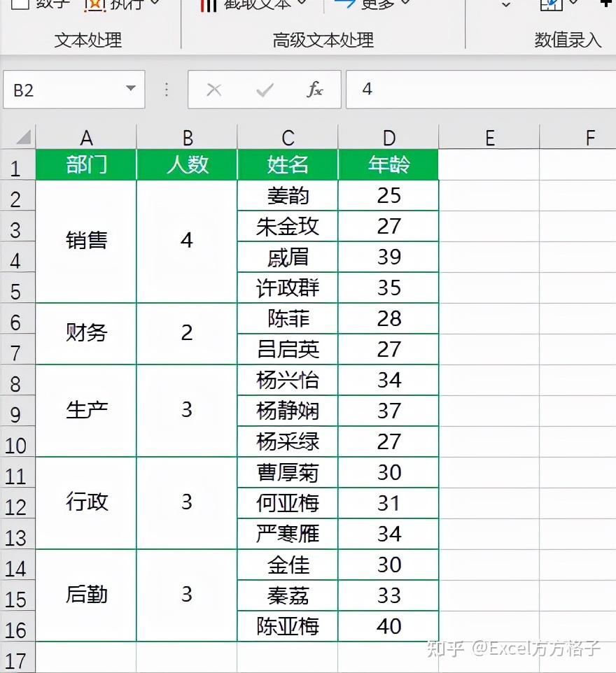Image resolution: width=616 pixels, height=673 pixels.
Task: Select the age cell 35 for 许政群
Action: click(388, 288)
